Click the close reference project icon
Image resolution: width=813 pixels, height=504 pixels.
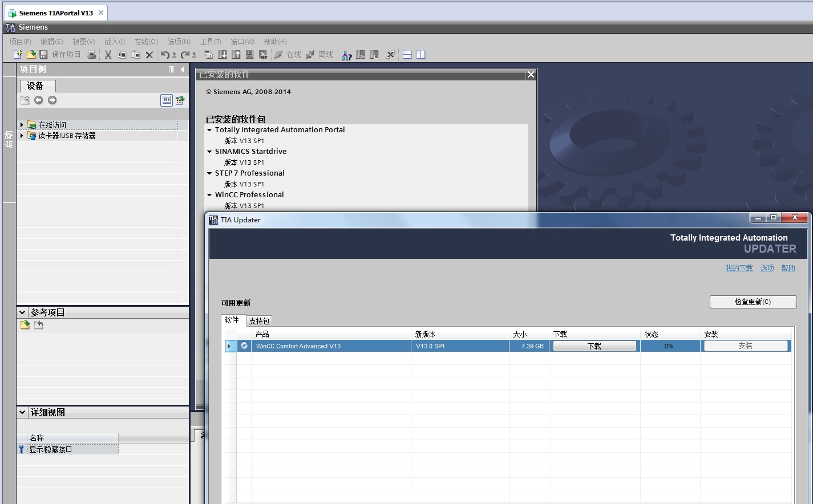(x=39, y=325)
